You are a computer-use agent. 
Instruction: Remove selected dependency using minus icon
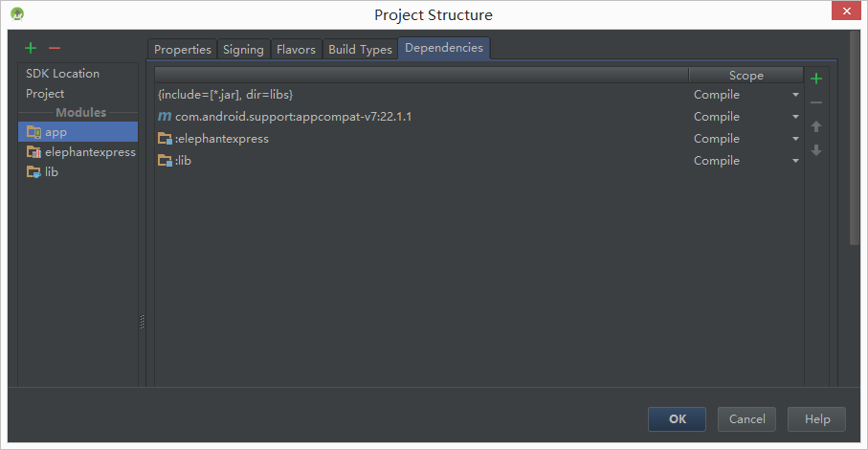816,102
